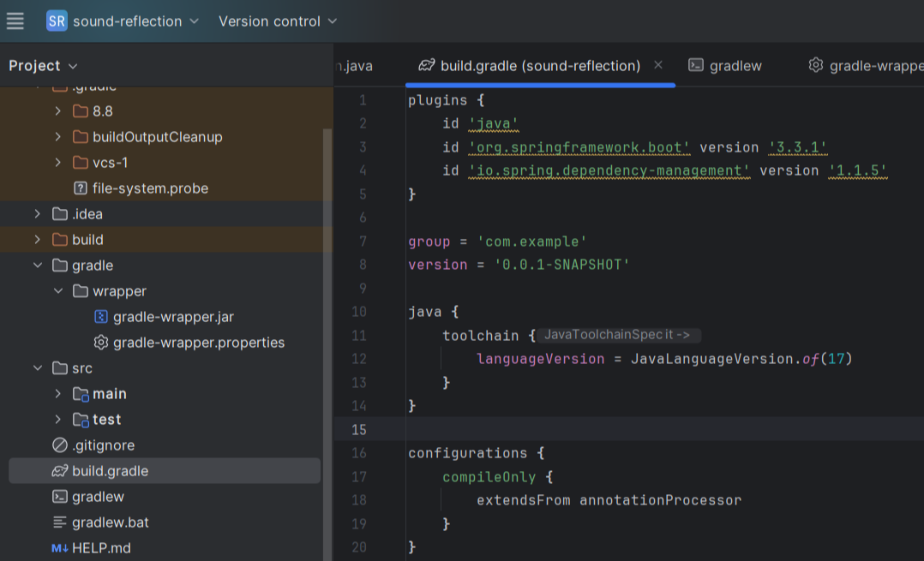Click the gear icon on gradle-wrapper tab

[x=816, y=65]
